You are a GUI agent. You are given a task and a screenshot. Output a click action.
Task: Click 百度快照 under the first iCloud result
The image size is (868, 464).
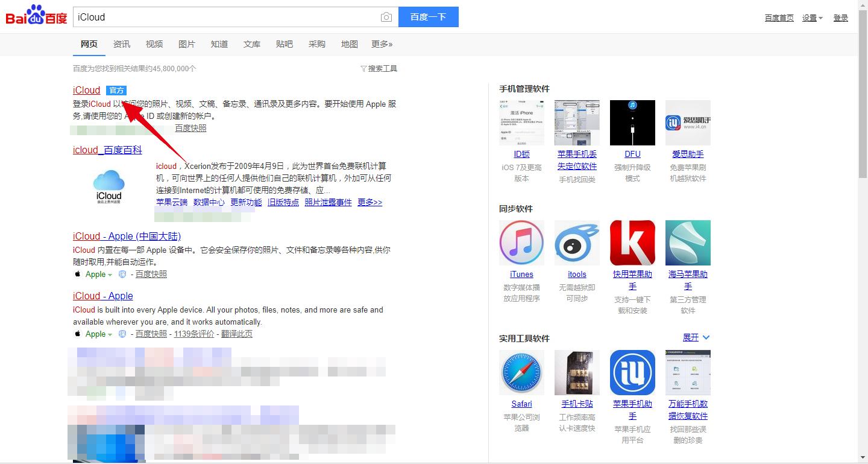coord(190,128)
